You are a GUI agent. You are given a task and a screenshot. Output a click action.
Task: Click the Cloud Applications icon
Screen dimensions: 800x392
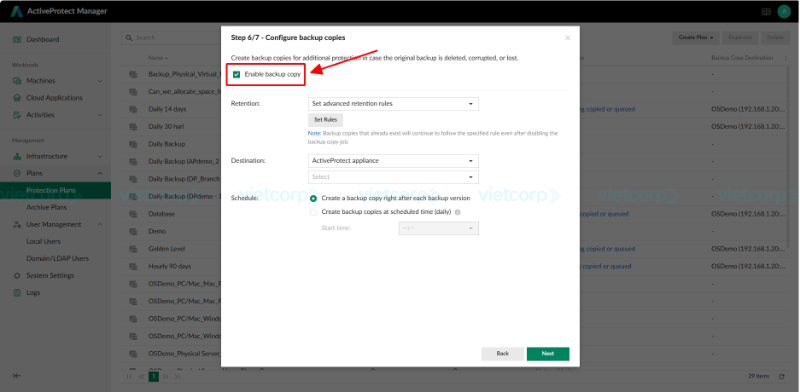coord(17,98)
